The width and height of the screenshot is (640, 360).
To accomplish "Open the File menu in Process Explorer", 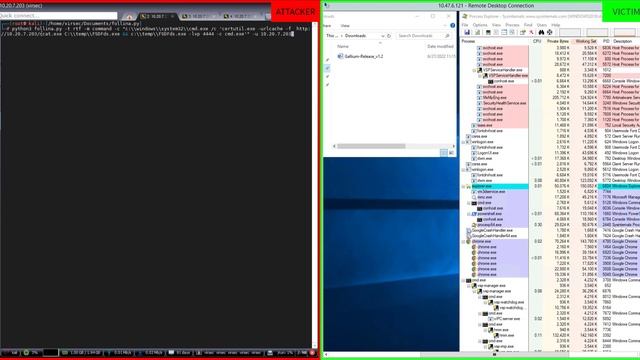I will click(465, 25).
